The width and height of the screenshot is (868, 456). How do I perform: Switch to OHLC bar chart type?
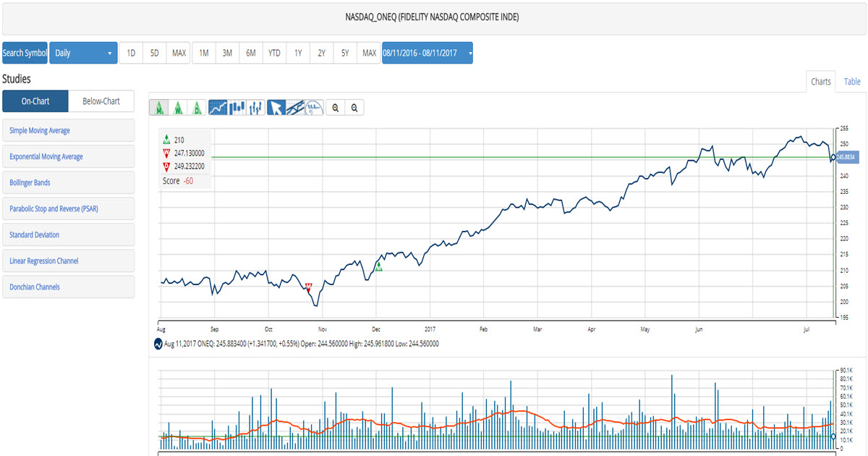point(255,108)
